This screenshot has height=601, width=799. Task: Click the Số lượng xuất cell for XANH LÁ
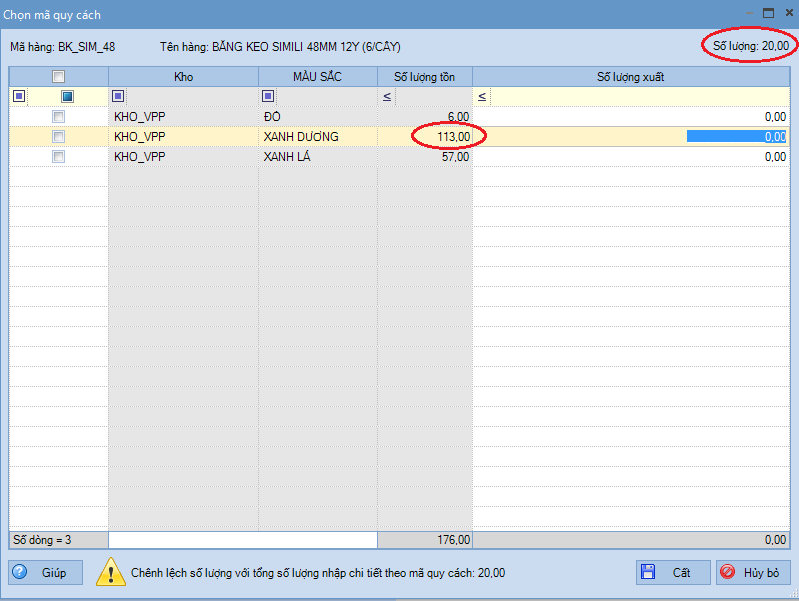[x=630, y=157]
